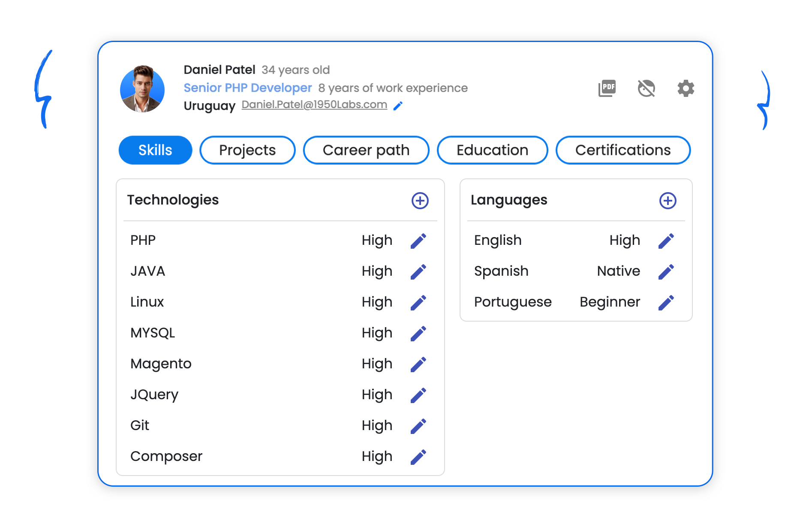Toggle the profile visibility eye icon

[x=646, y=88]
